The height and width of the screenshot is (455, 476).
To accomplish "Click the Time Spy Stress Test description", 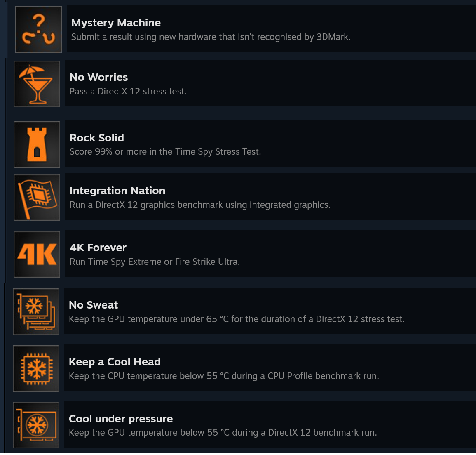I will click(x=165, y=152).
